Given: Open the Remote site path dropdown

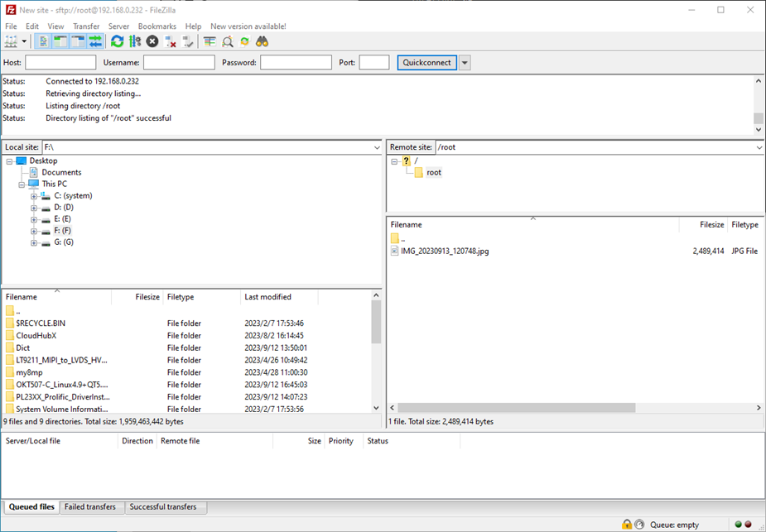Looking at the screenshot, I should (759, 147).
